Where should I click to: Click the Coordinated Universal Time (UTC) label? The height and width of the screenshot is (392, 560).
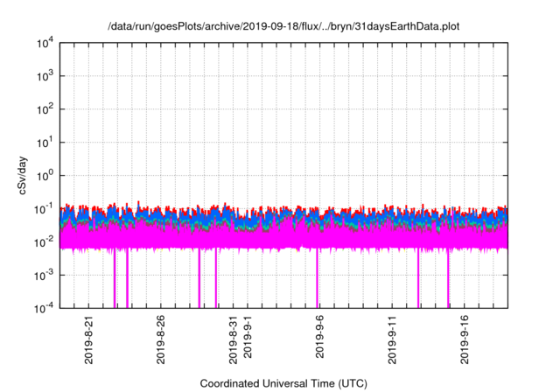(x=283, y=383)
